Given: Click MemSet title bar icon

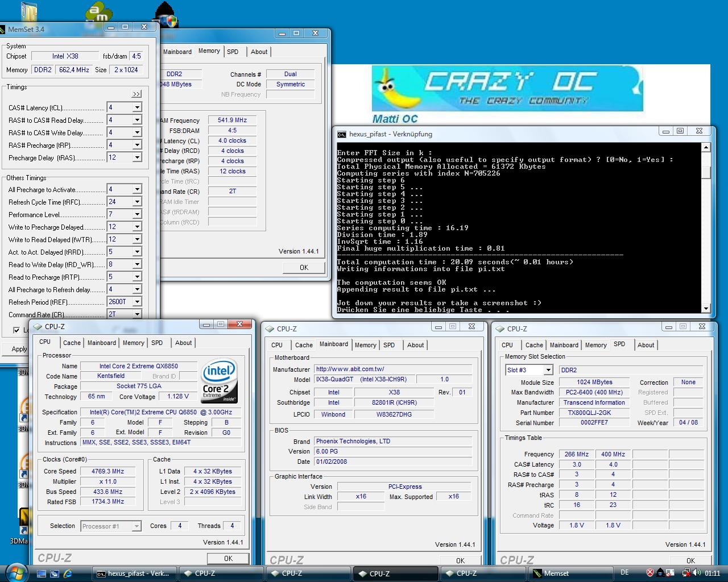Looking at the screenshot, I should (x=3, y=29).
